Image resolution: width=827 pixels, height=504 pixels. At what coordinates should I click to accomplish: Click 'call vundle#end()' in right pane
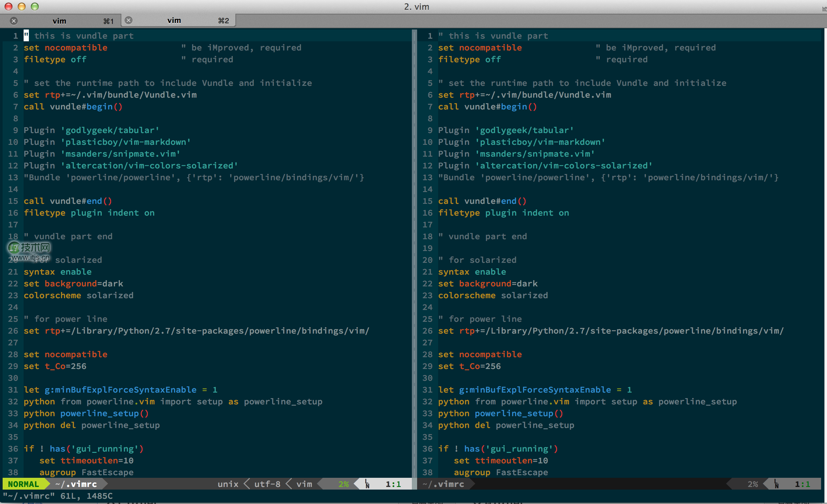pos(482,201)
